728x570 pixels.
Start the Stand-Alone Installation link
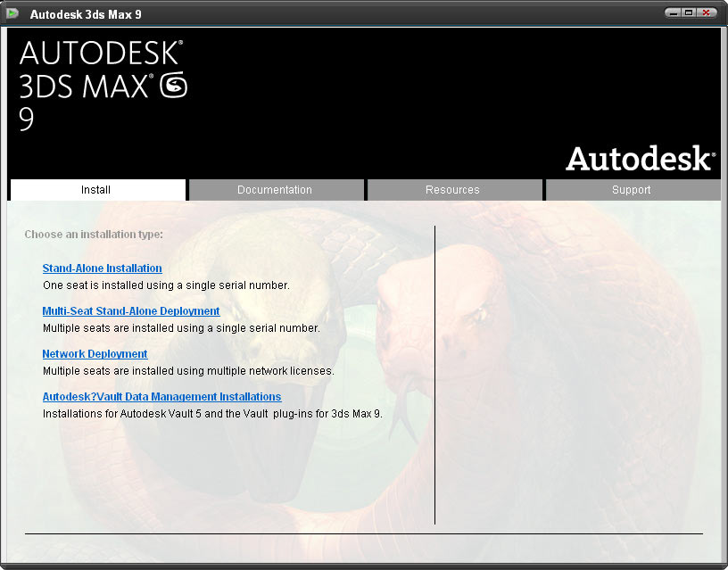point(102,268)
